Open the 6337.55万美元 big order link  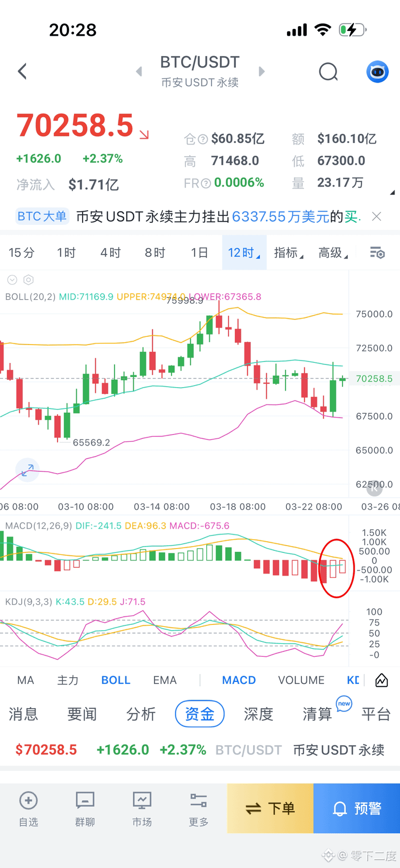pyautogui.click(x=280, y=217)
